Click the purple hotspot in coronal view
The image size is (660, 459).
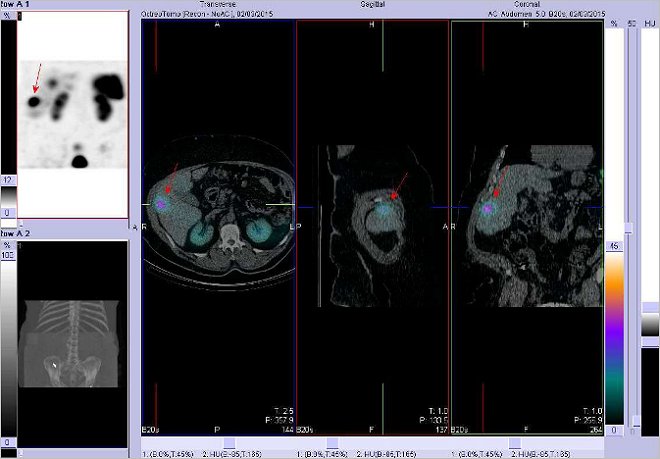coord(488,210)
